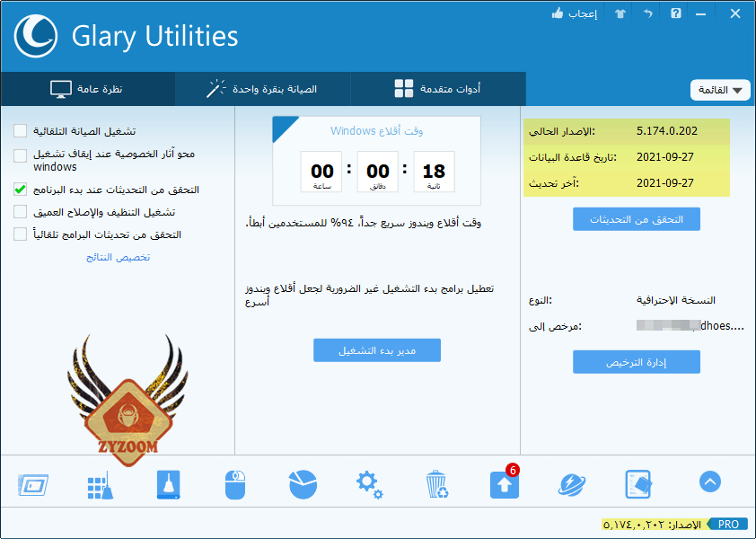This screenshot has height=539, width=756.
Task: Click مدير بدء التشغيل button
Action: pos(377,350)
